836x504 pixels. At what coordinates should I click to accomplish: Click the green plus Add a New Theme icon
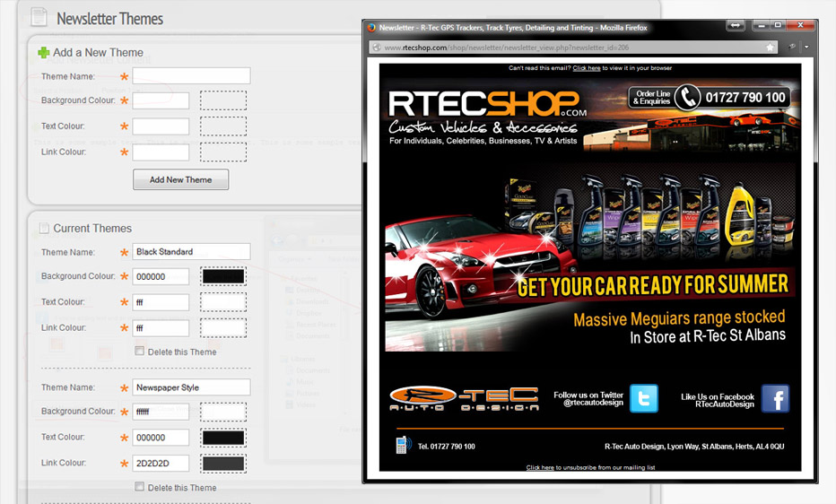[x=43, y=53]
